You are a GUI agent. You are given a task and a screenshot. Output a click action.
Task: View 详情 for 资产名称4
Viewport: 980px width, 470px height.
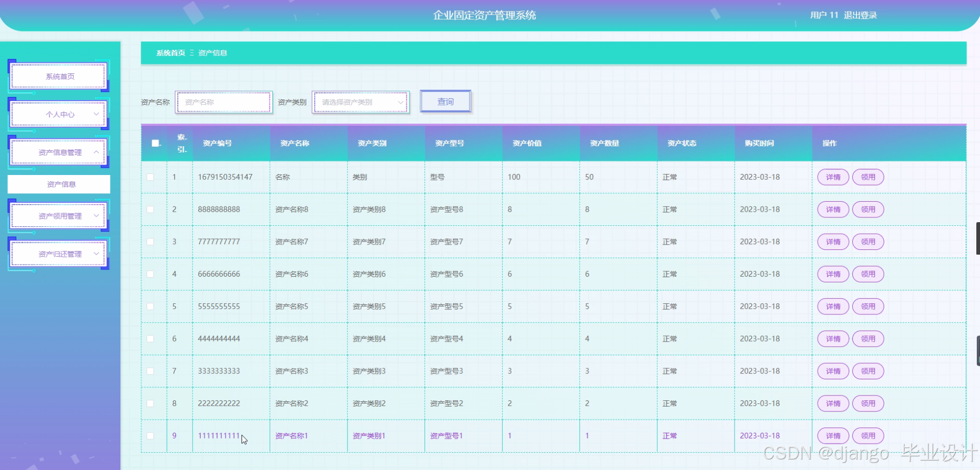tap(833, 338)
